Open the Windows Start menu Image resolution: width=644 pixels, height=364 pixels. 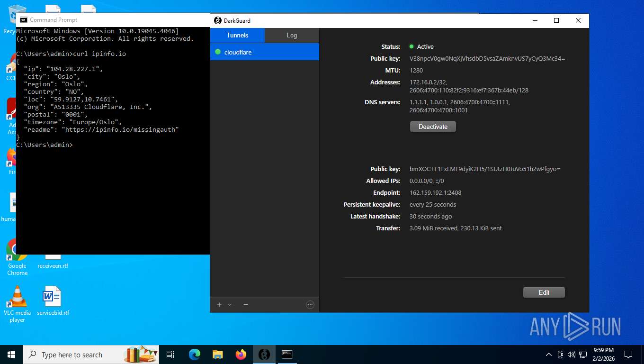(x=11, y=355)
